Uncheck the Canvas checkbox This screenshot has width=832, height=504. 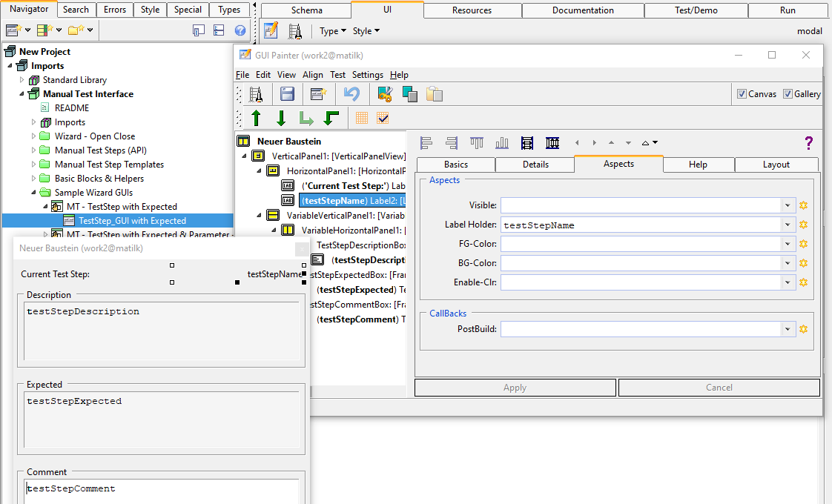coord(742,94)
